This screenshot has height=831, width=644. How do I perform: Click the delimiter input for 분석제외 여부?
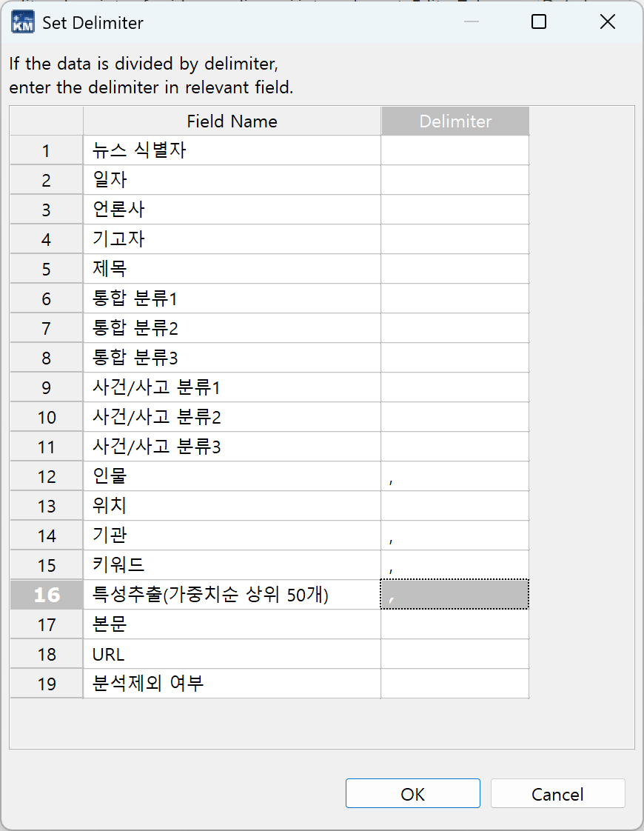(455, 683)
